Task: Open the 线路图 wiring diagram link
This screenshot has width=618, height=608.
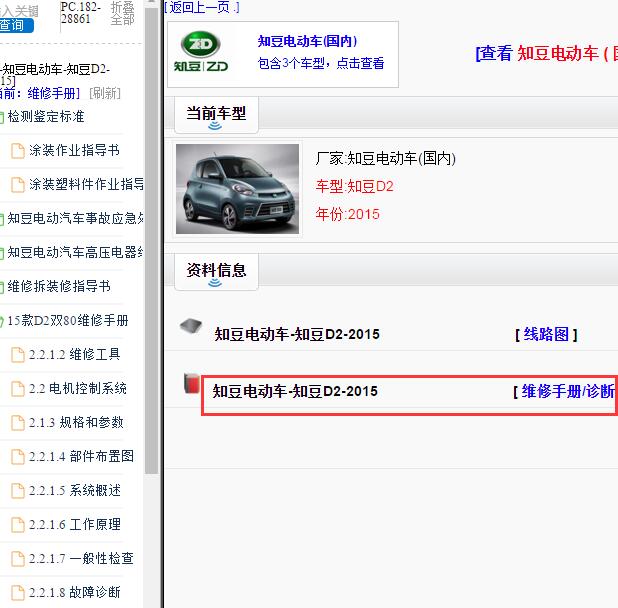Action: pyautogui.click(x=546, y=335)
